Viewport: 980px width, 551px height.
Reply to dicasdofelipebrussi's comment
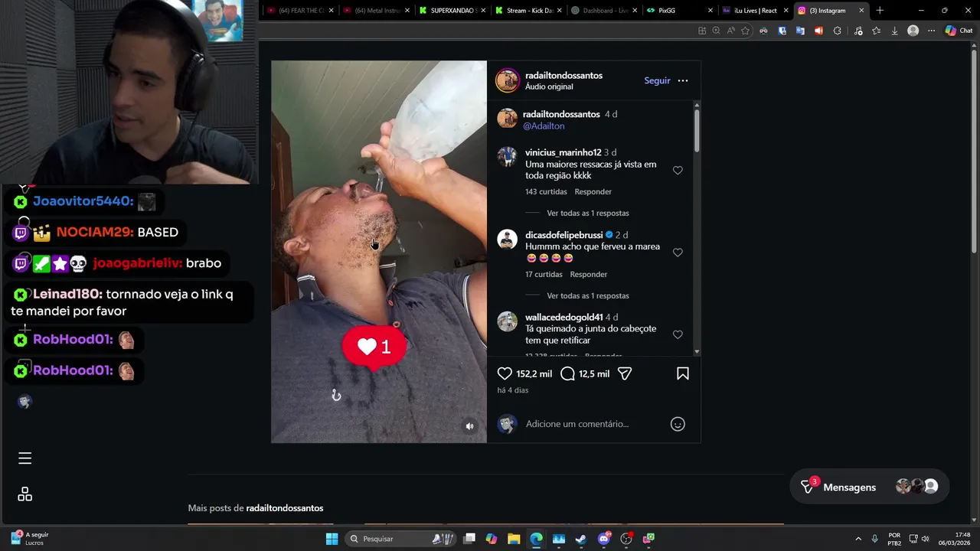(x=589, y=274)
